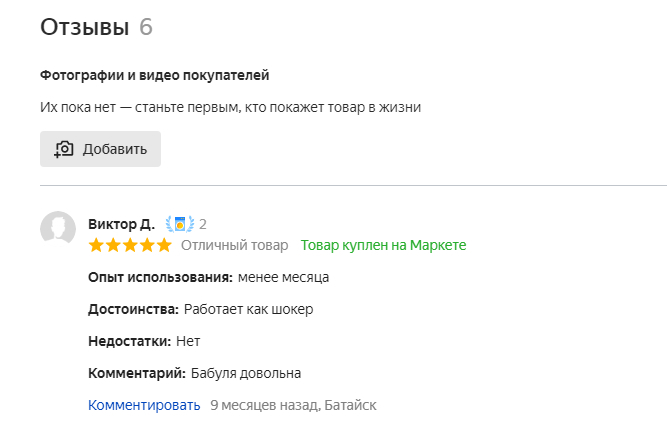Click the green Товар куплен на Маркете label

tap(383, 245)
